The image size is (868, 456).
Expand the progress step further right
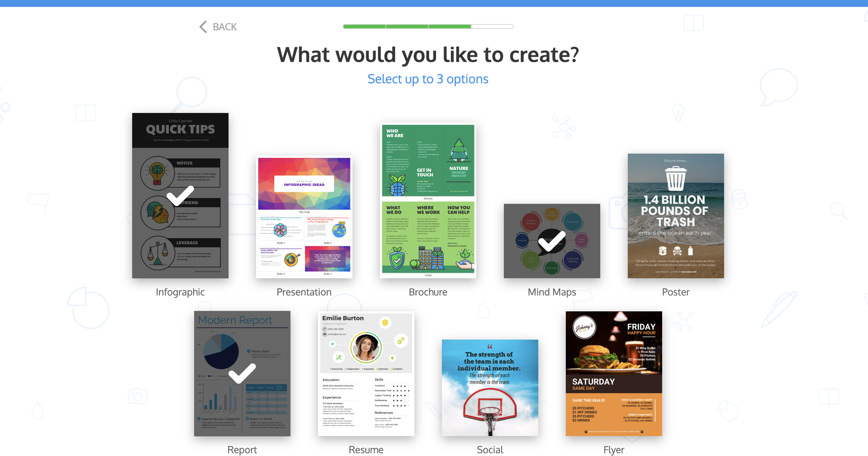pos(494,27)
